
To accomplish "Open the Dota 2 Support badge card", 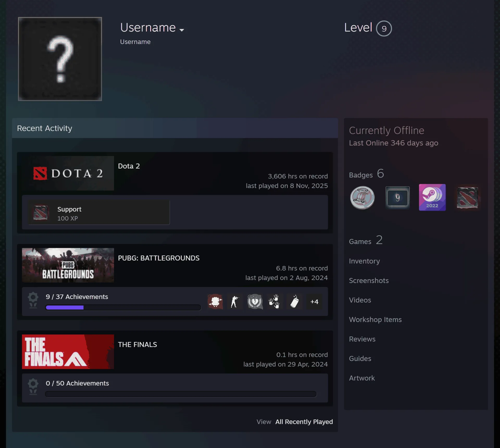I will point(99,213).
